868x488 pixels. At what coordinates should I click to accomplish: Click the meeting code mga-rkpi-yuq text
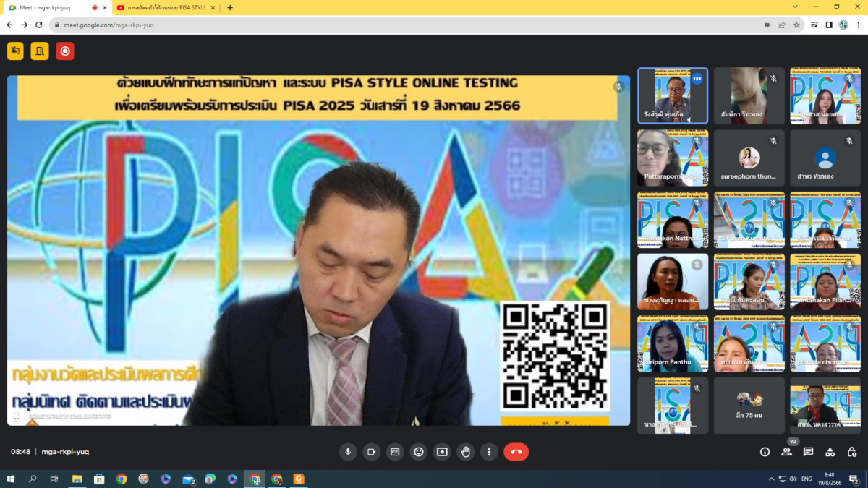tap(65, 452)
